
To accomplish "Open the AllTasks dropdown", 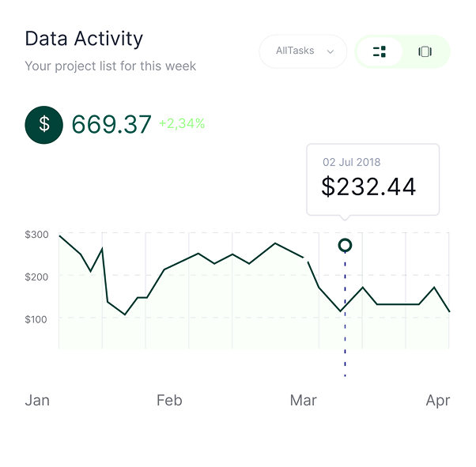I will click(x=303, y=51).
